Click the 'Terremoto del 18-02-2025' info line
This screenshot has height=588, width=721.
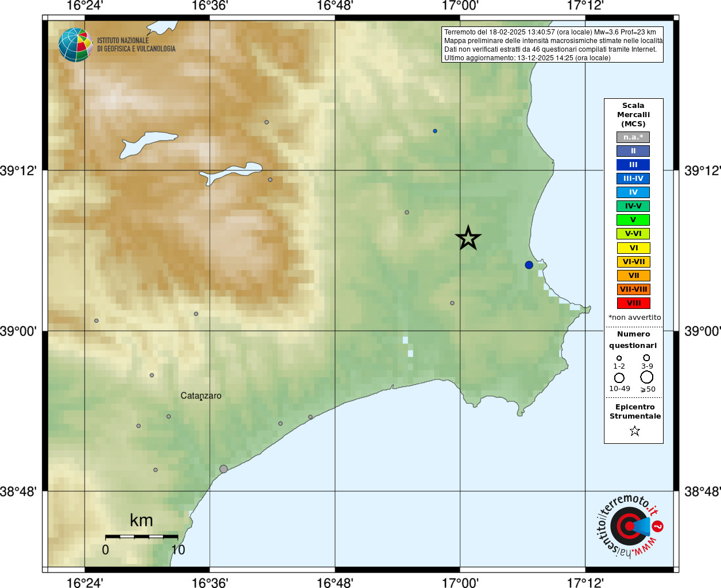click(x=550, y=32)
